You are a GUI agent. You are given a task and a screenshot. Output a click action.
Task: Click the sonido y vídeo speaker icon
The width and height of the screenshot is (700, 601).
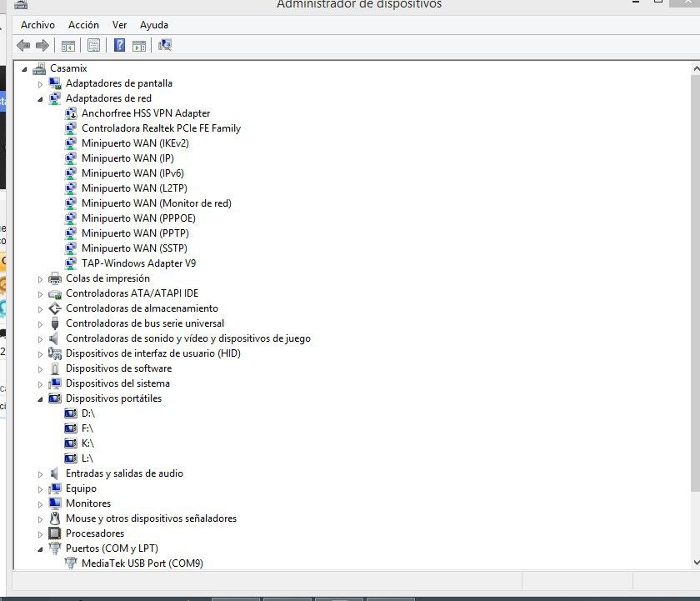point(53,338)
